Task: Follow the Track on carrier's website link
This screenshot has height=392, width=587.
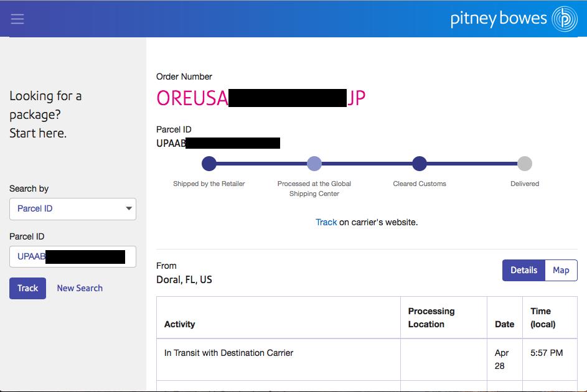Action: tap(326, 222)
